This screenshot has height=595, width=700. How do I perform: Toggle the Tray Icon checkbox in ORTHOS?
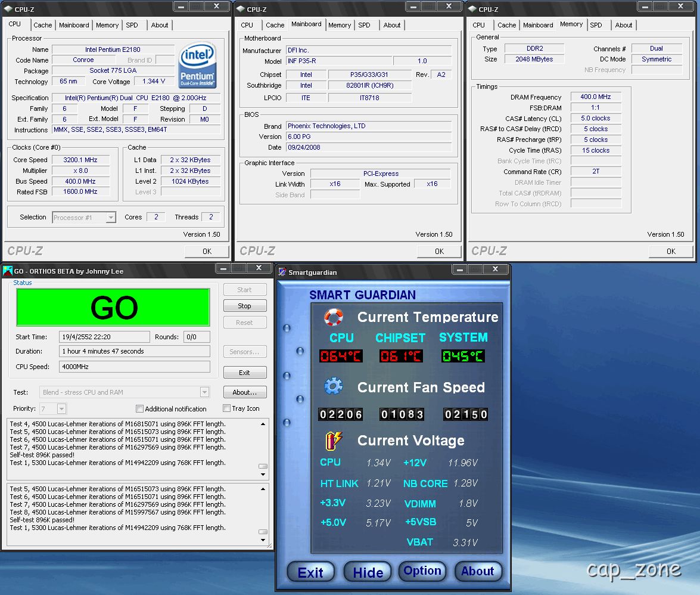click(227, 408)
